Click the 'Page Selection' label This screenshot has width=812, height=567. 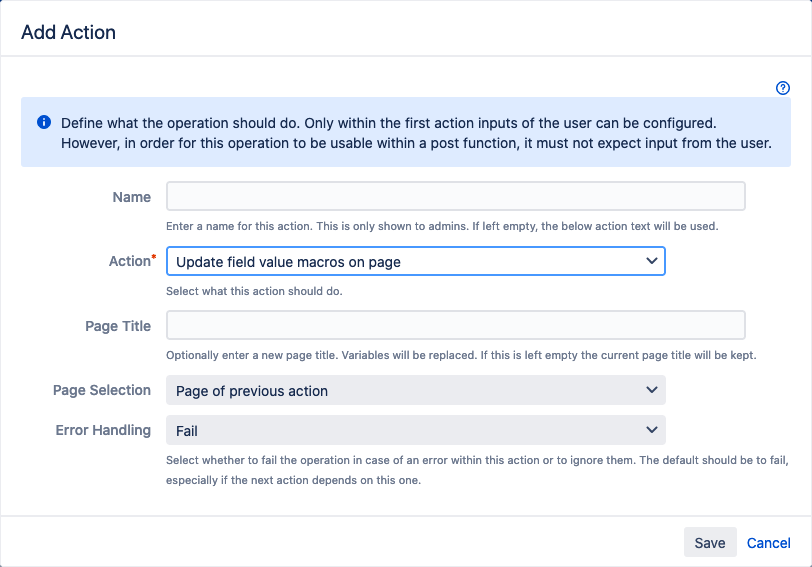102,390
